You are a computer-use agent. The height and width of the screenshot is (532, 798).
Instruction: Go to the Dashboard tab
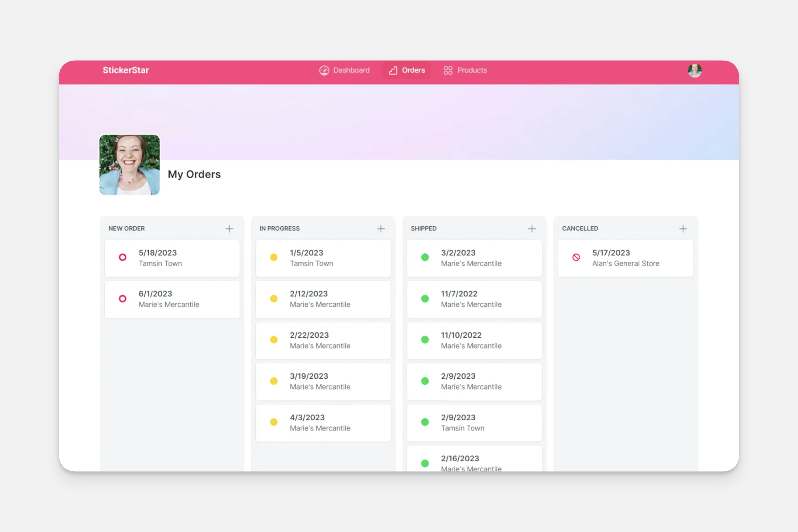[x=344, y=70]
